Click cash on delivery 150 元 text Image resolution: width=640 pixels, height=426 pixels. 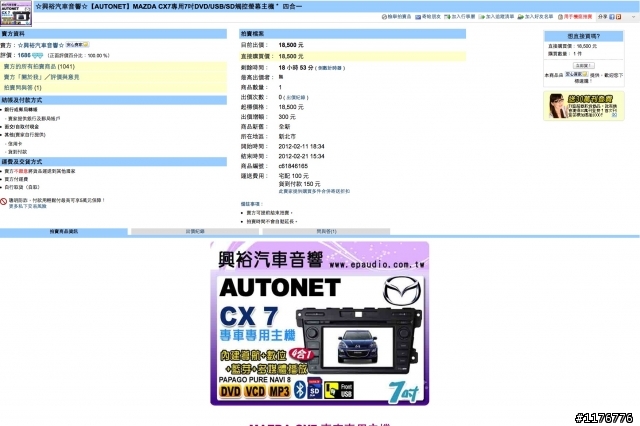pyautogui.click(x=299, y=184)
